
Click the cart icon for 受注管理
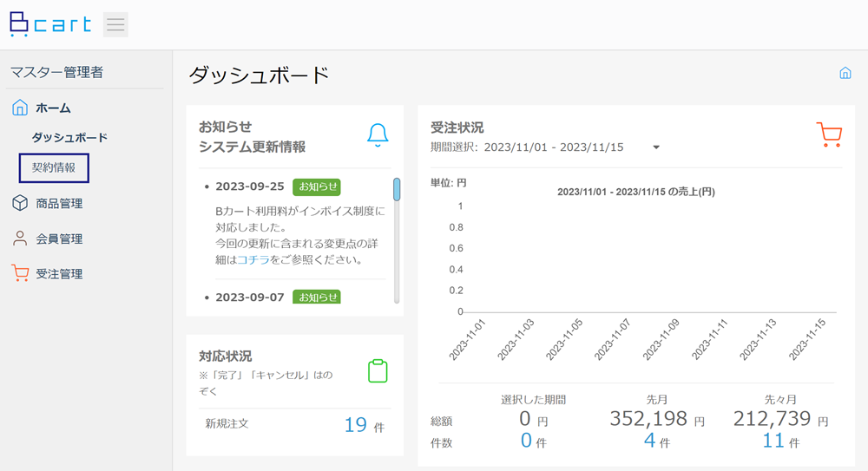point(20,273)
